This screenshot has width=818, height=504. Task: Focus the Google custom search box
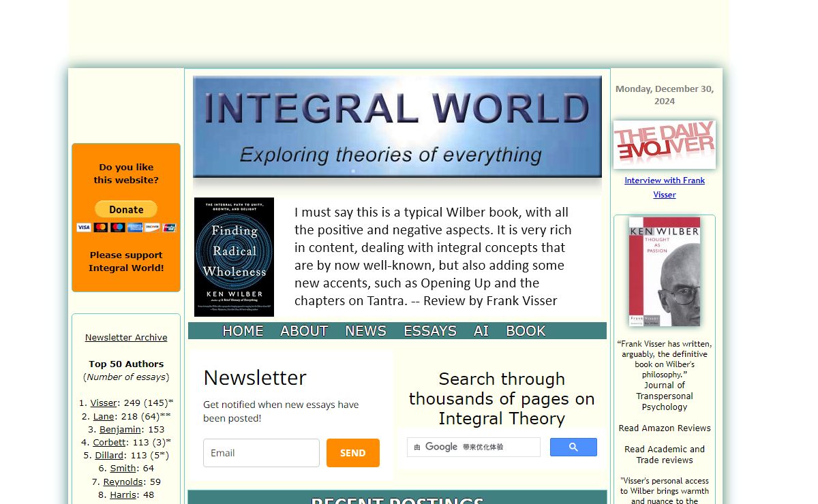(x=474, y=447)
